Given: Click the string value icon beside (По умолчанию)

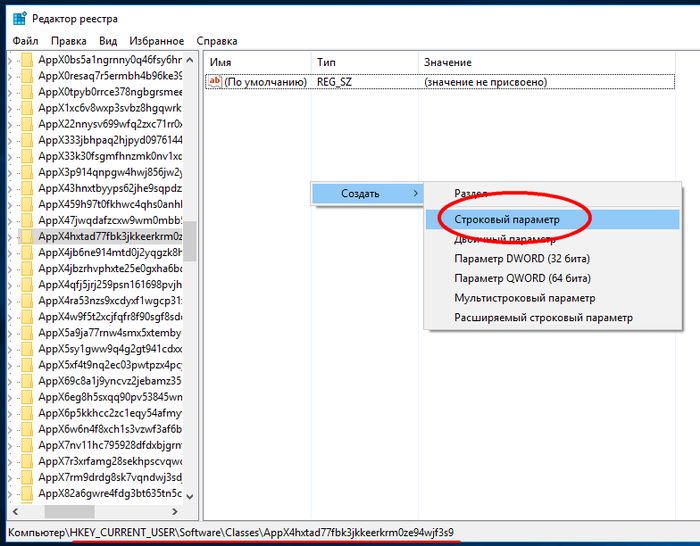Looking at the screenshot, I should [213, 82].
